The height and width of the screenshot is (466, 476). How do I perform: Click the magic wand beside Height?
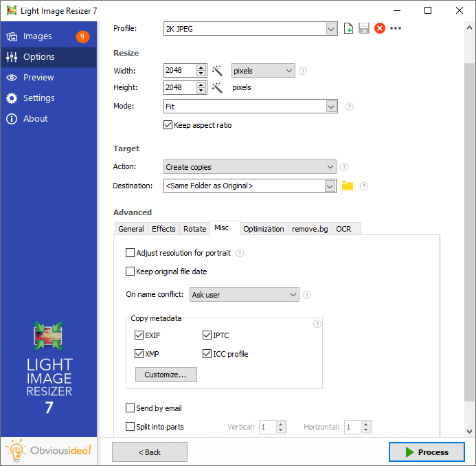(217, 88)
